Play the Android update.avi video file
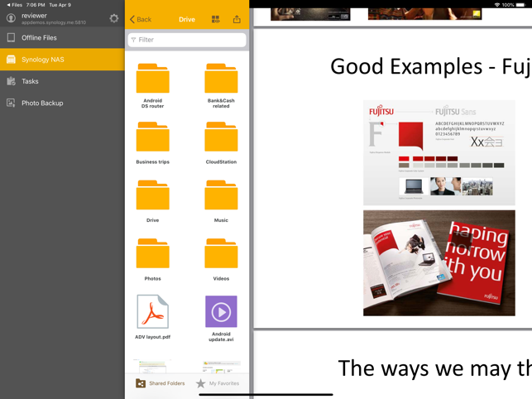Viewport: 532px width, 399px height. pyautogui.click(x=221, y=319)
